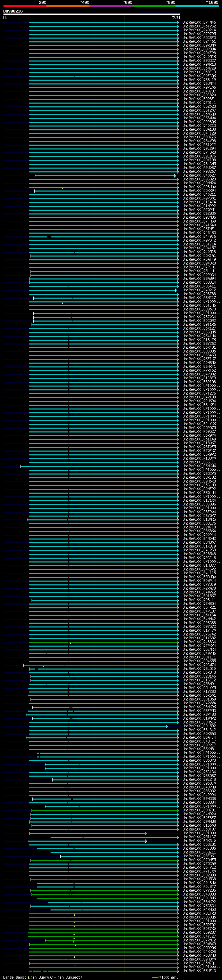Image resolution: width=222 pixels, height=980 pixels.
Task: Select label UniRef100_B6UEL3
Action: click(199, 971)
